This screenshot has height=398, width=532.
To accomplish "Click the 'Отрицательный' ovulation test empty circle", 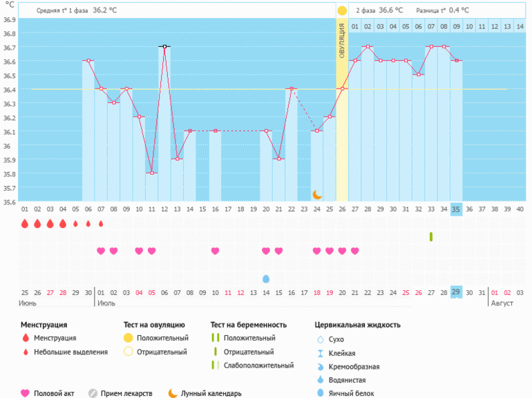I will coord(128,352).
